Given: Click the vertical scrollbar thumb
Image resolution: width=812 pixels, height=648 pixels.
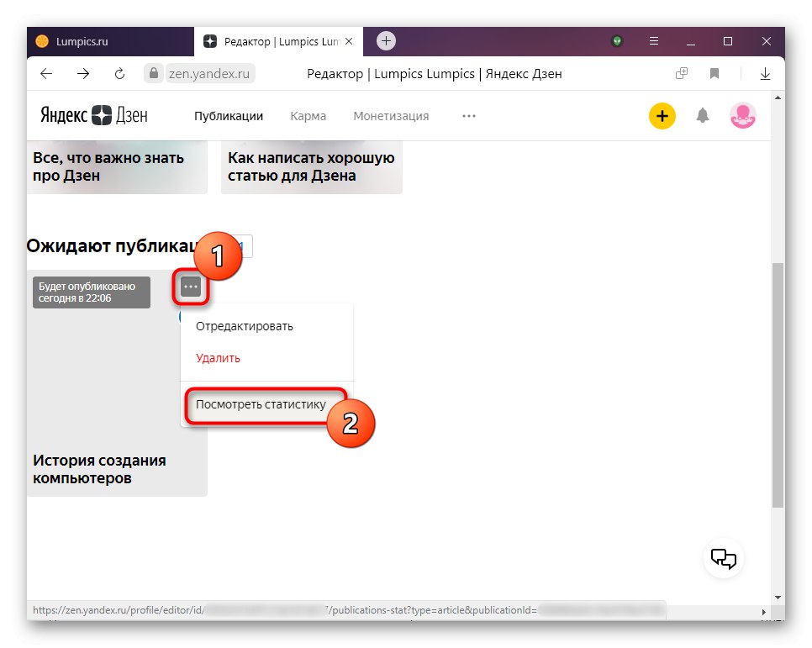Looking at the screenshot, I should click(778, 386).
